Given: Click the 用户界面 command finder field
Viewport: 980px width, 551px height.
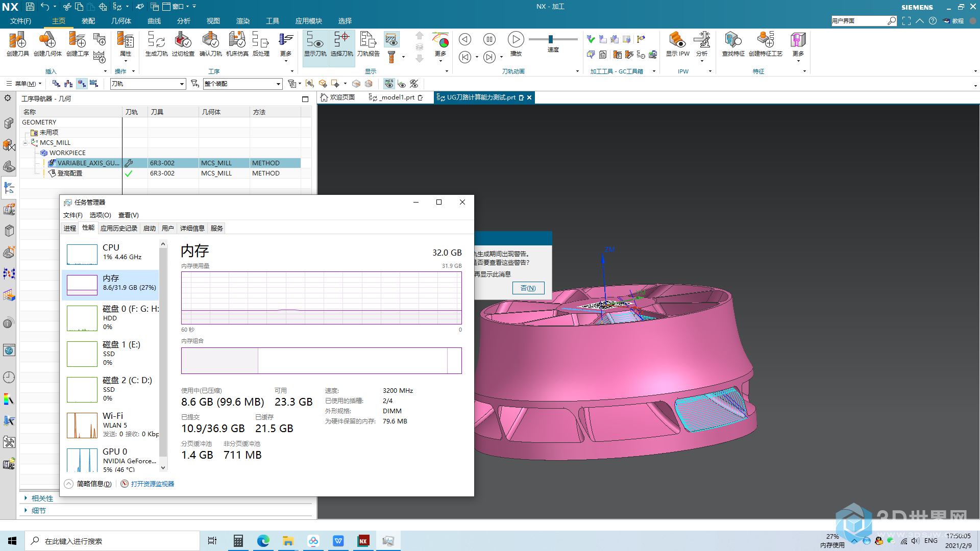Looking at the screenshot, I should 859,21.
